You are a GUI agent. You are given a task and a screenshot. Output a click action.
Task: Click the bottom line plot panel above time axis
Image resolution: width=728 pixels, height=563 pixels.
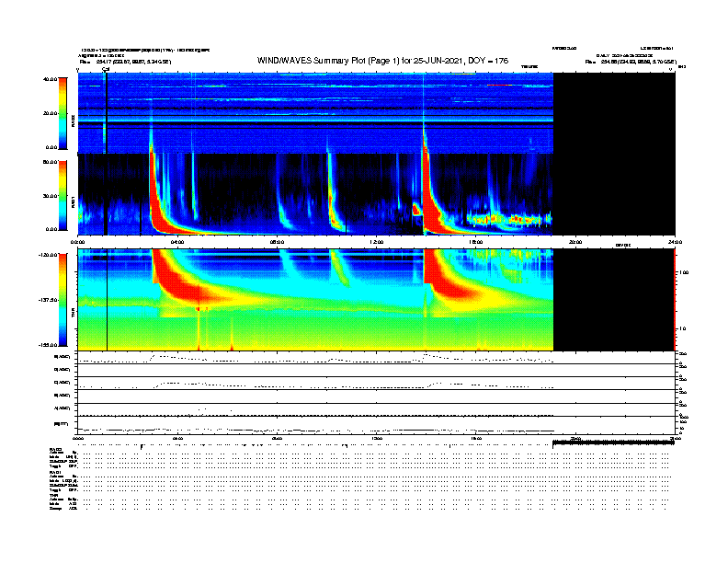[x=376, y=426]
